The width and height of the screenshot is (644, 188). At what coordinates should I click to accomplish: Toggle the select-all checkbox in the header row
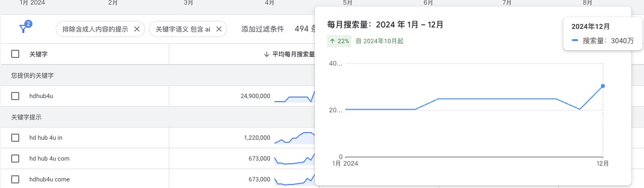click(15, 54)
